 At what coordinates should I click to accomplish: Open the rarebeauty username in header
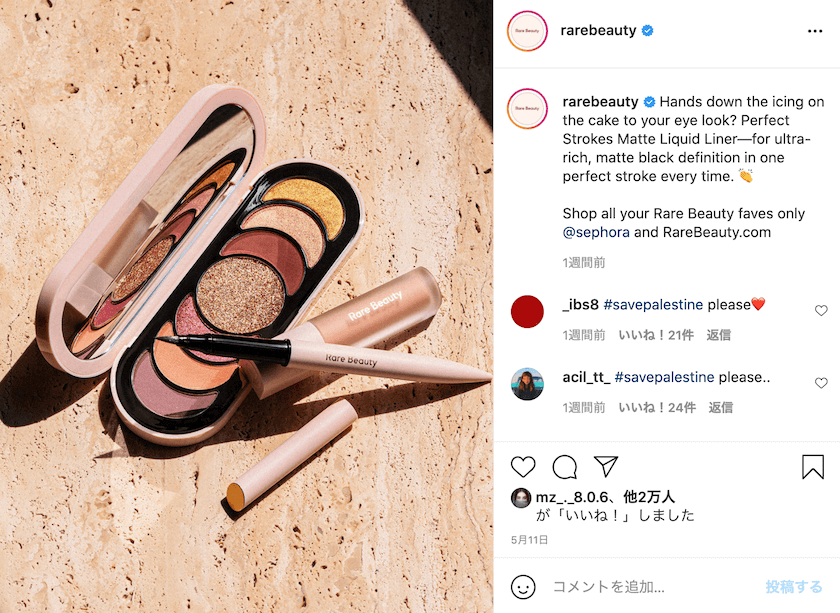(598, 31)
